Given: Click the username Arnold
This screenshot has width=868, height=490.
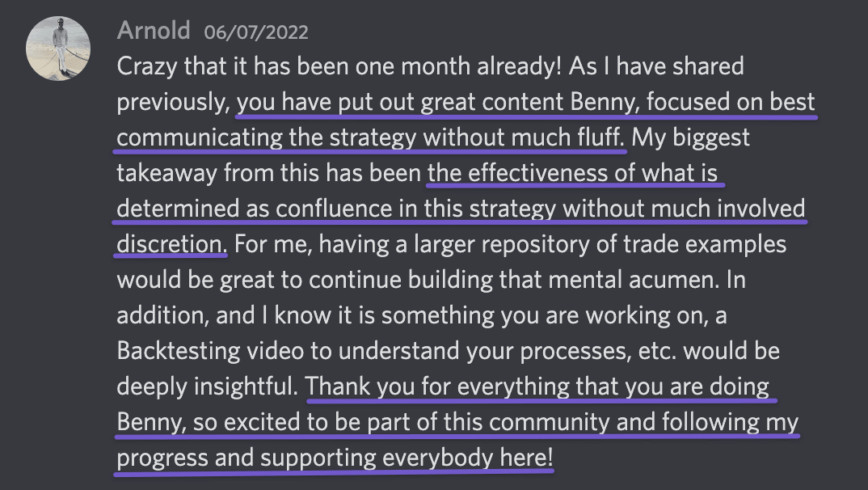Looking at the screenshot, I should click(154, 31).
